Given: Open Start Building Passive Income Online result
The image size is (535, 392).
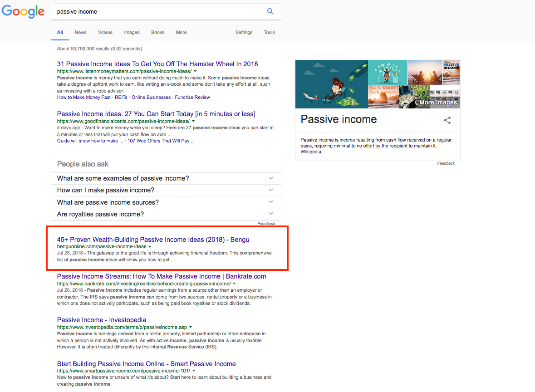Looking at the screenshot, I should click(x=147, y=364).
